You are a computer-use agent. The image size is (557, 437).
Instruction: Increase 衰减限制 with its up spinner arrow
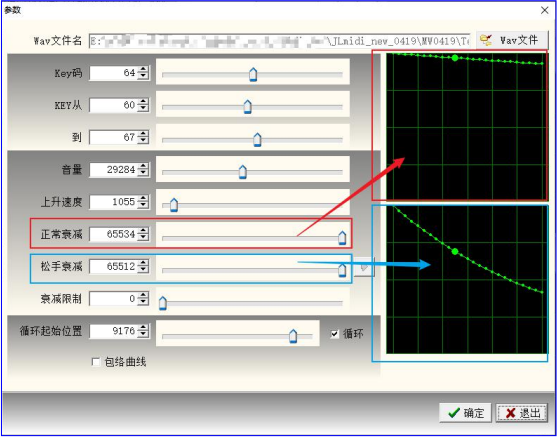pos(143,296)
